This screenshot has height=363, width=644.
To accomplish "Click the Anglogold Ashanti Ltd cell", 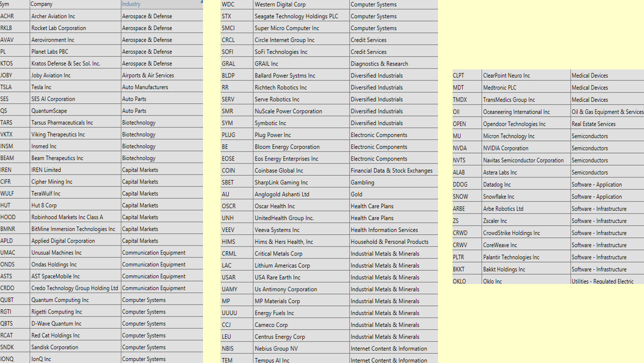I will (x=301, y=194).
